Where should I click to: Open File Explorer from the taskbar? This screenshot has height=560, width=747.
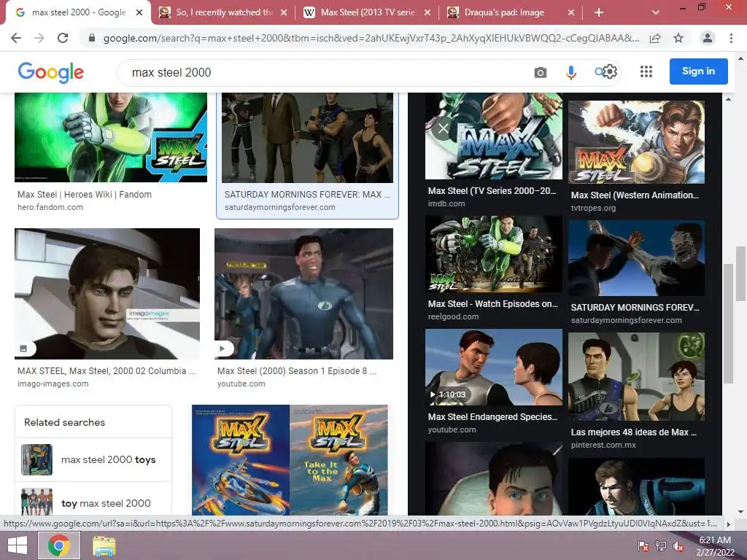tap(104, 545)
